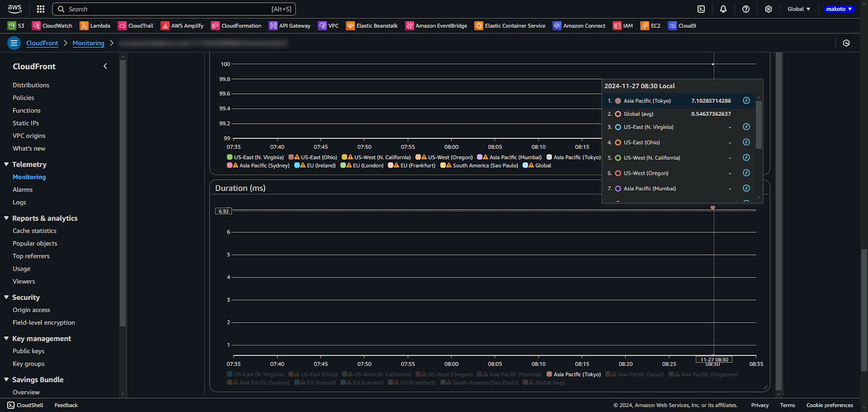Focus the AWS search field
The width and height of the screenshot is (868, 412).
174,9
